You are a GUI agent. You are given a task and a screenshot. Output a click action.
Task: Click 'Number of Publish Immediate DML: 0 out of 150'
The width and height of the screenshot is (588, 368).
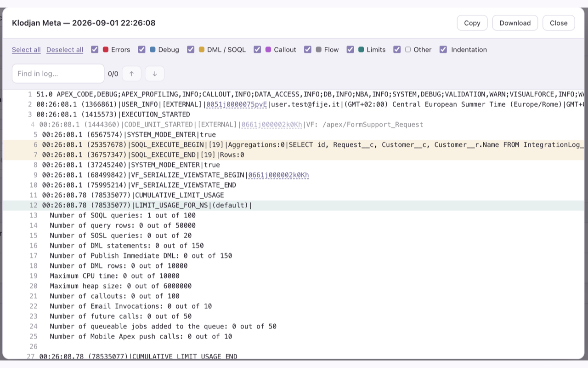click(x=141, y=256)
